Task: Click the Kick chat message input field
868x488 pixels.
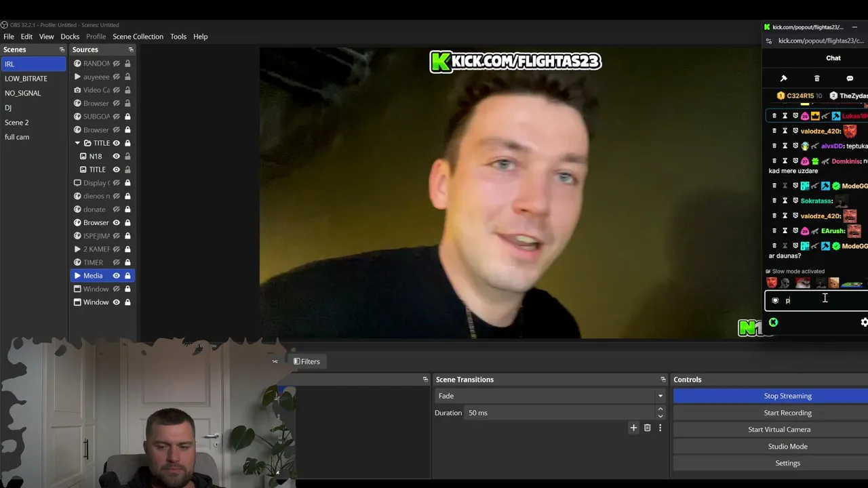Action: (817, 300)
